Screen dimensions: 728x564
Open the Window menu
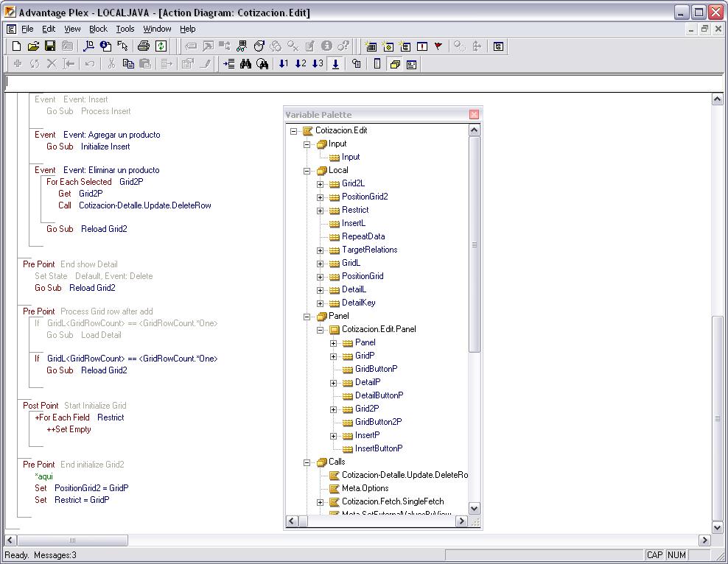tap(157, 29)
